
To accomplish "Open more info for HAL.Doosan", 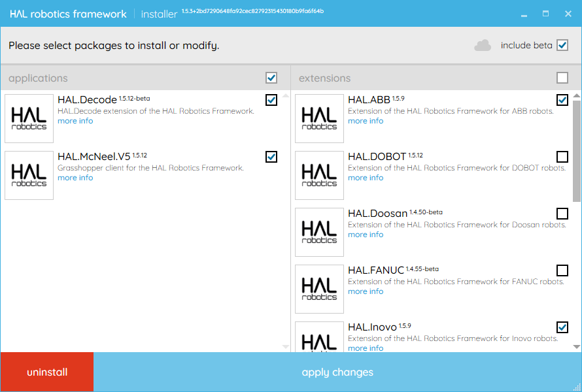I will coord(366,235).
